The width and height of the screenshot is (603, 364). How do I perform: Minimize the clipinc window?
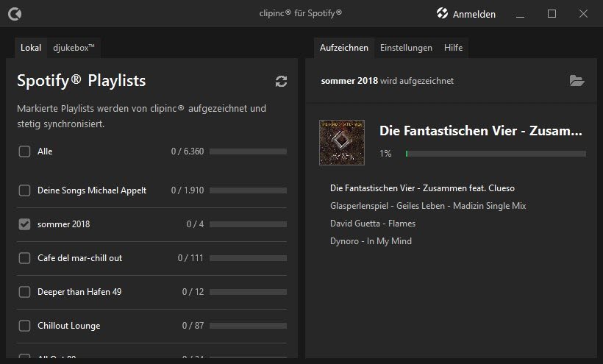(x=521, y=13)
